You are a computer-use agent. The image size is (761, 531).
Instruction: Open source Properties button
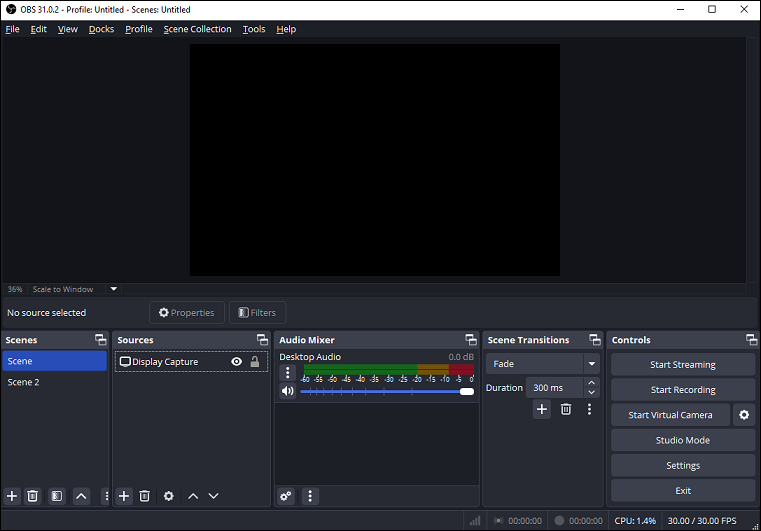click(187, 313)
